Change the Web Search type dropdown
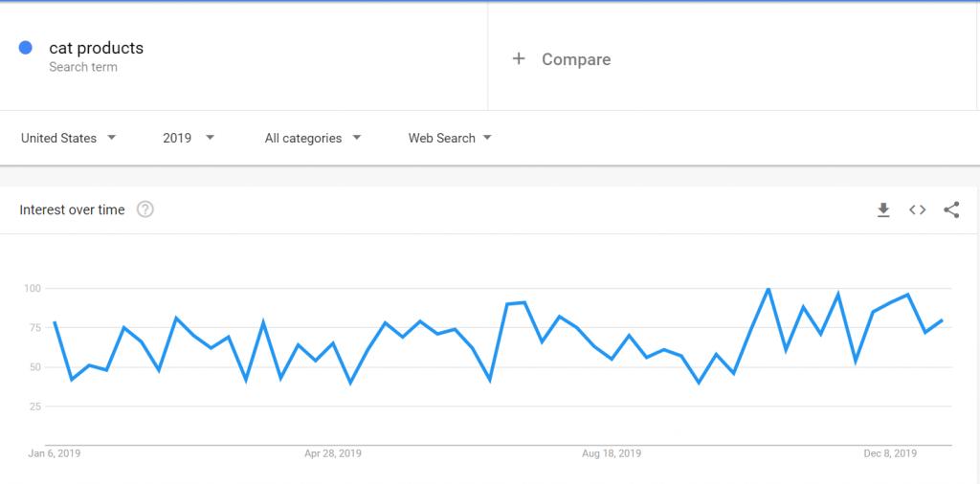 click(x=450, y=138)
